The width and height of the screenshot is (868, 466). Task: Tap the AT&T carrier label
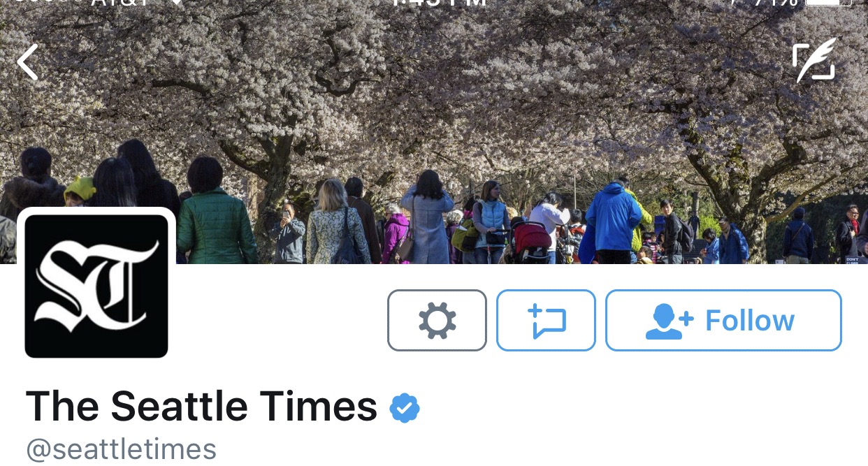click(x=120, y=2)
